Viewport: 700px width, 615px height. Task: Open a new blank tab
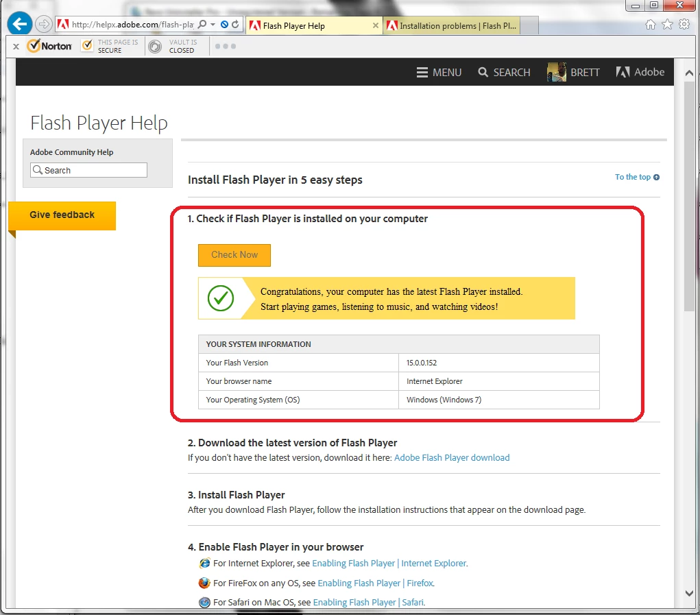pos(529,26)
